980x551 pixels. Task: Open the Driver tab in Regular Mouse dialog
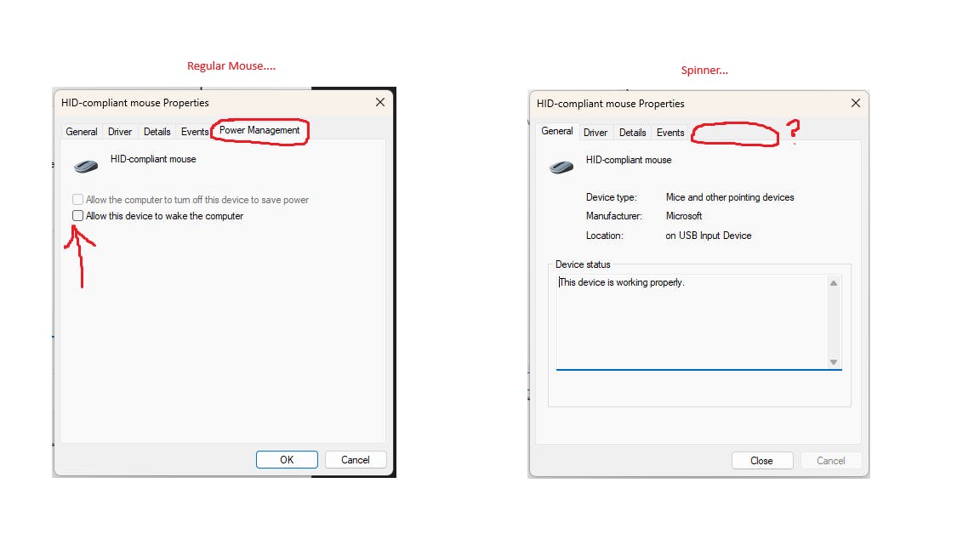point(120,132)
